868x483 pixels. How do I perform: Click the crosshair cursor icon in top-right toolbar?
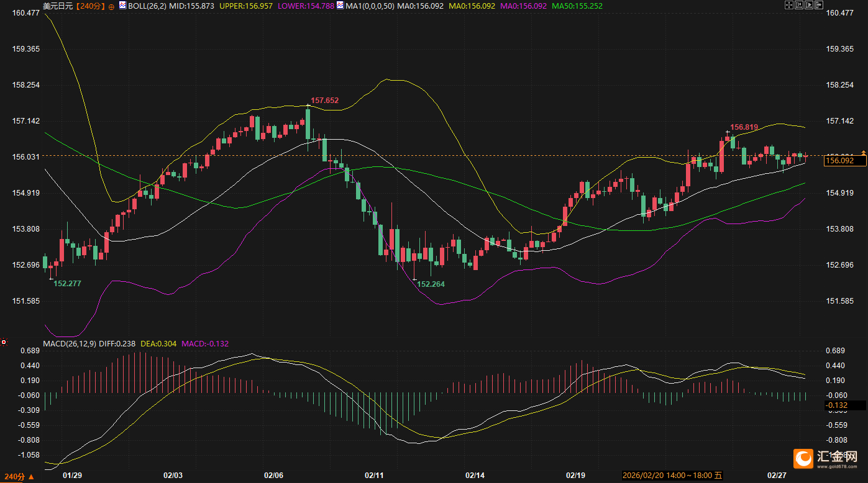tap(788, 5)
